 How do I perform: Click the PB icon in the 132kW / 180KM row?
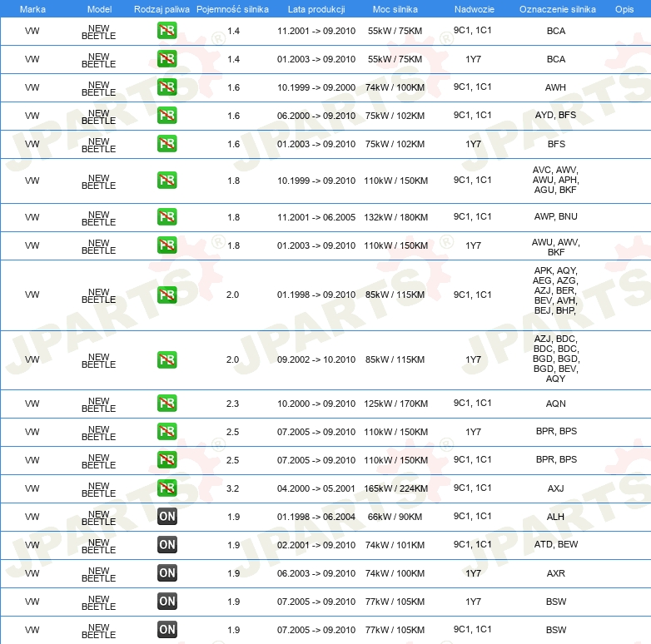(166, 217)
